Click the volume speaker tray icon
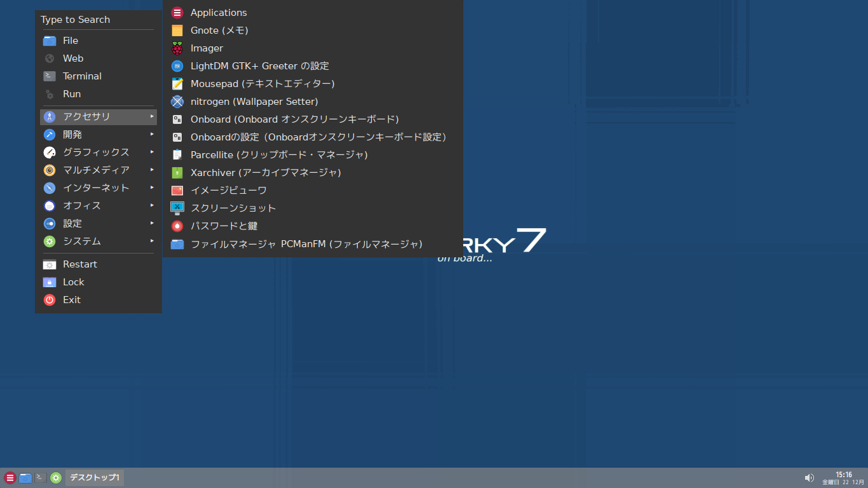The height and width of the screenshot is (488, 868). coord(810,478)
